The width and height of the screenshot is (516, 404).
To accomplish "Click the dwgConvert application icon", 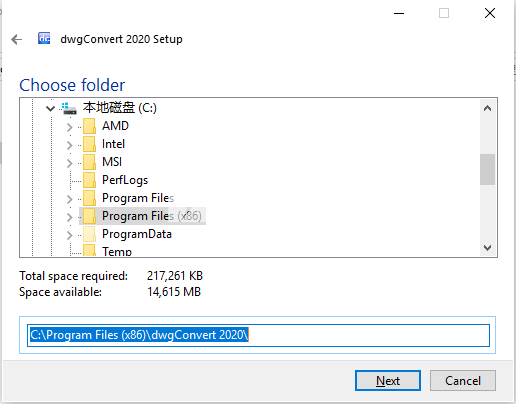I will click(44, 38).
